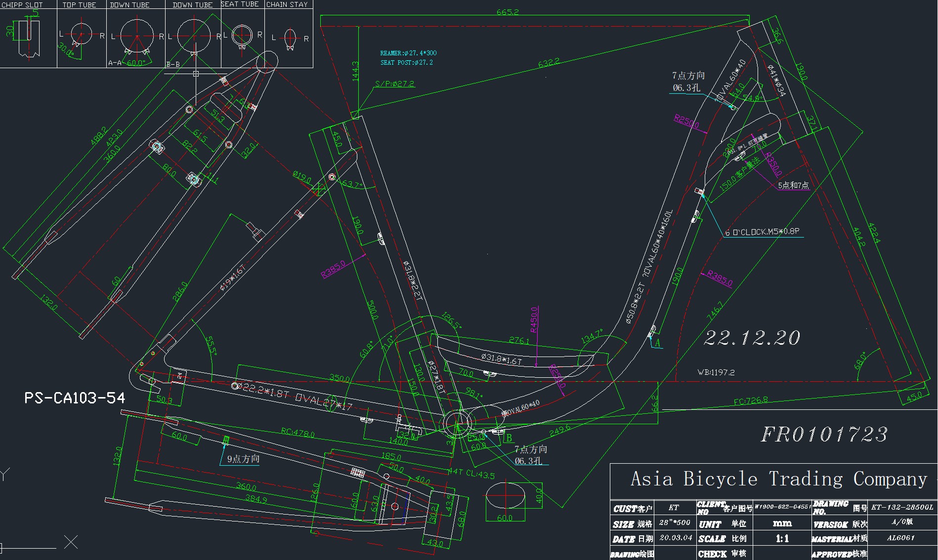This screenshot has width=938, height=560.
Task: Select the FR0101723 drawing text
Action: [824, 435]
